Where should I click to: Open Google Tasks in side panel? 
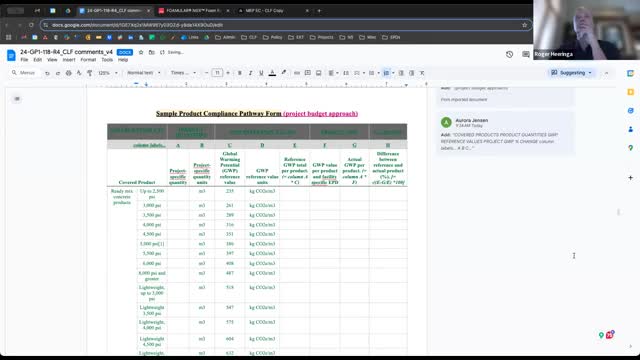(631, 111)
